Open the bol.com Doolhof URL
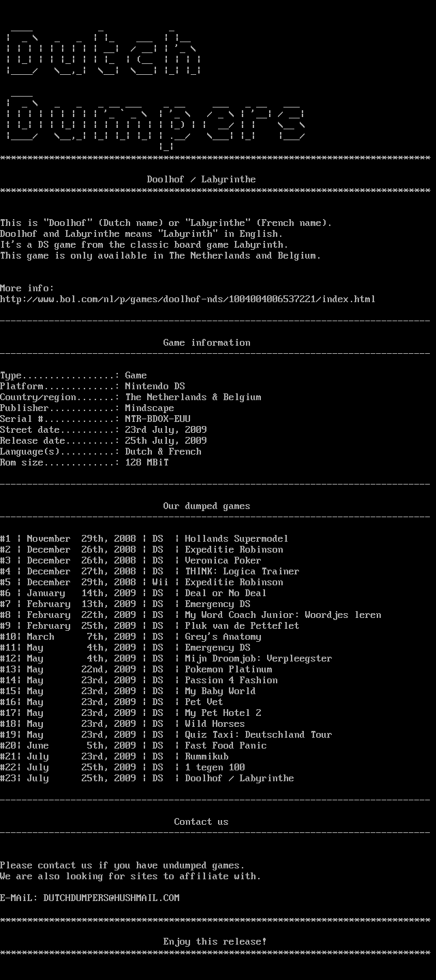The height and width of the screenshot is (980, 436). 188,299
